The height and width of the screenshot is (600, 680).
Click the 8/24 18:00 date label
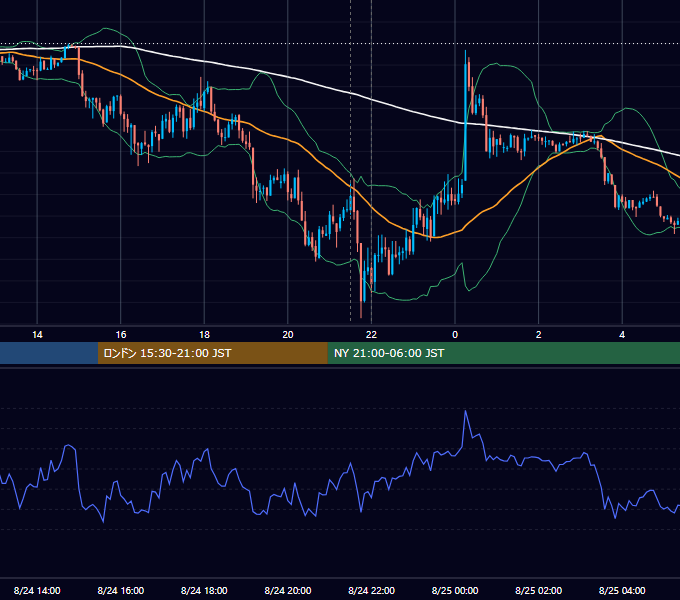tap(204, 590)
